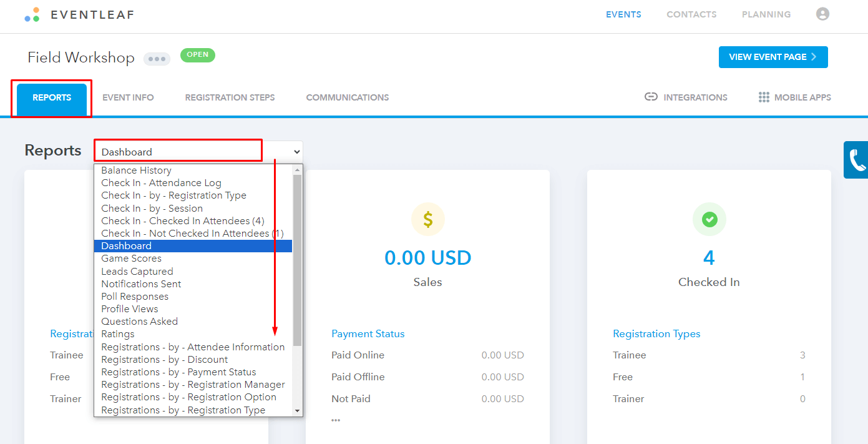This screenshot has height=444, width=868.
Task: Switch to the Communications tab
Action: coord(348,97)
